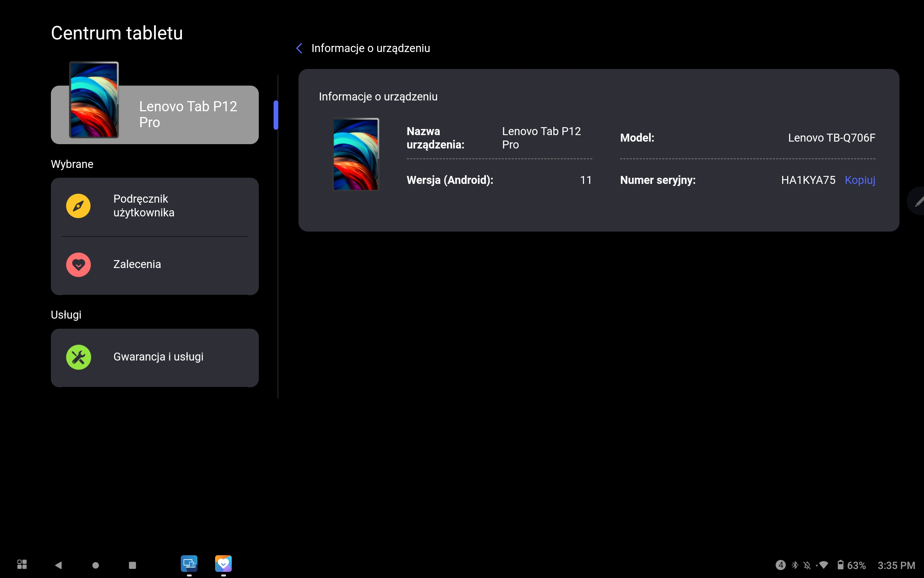Viewport: 924px width, 578px height.
Task: Click the Informacje o urządzeniu back header
Action: [x=370, y=48]
